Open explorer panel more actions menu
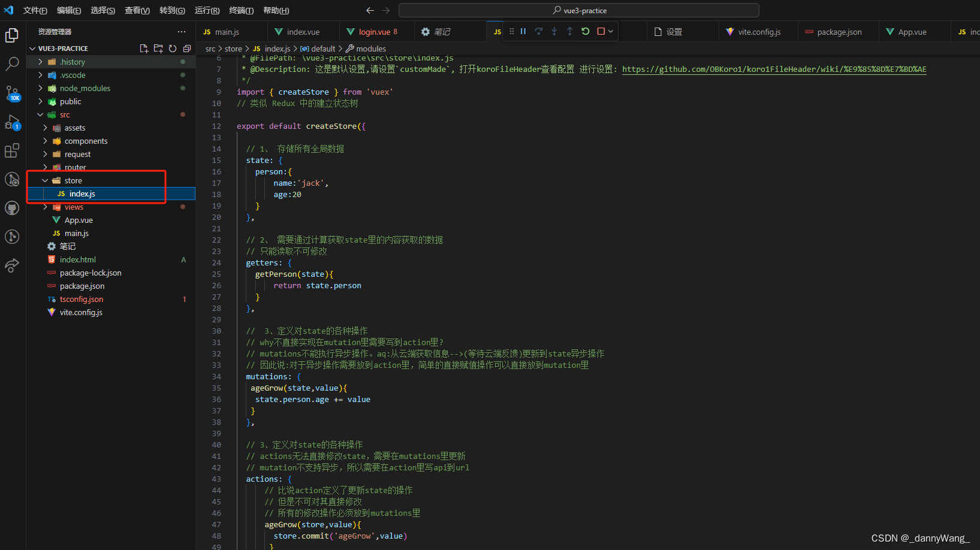This screenshot has height=550, width=980. click(x=182, y=32)
